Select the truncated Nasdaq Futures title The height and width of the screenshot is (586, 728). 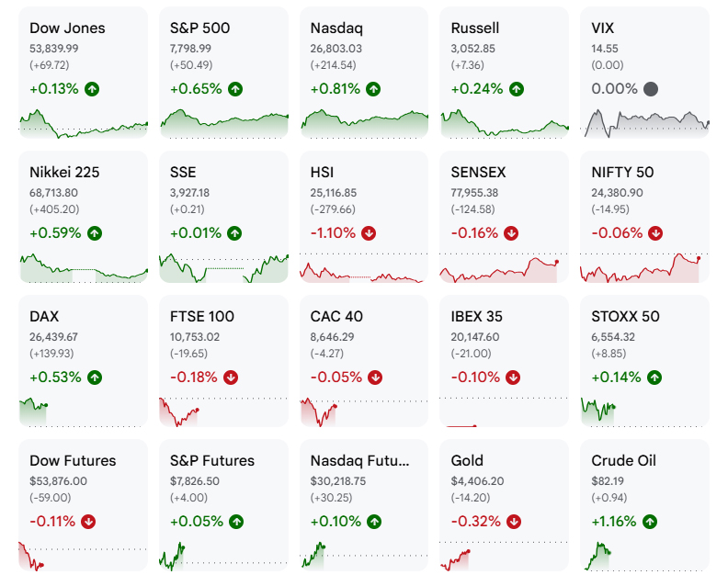(359, 461)
